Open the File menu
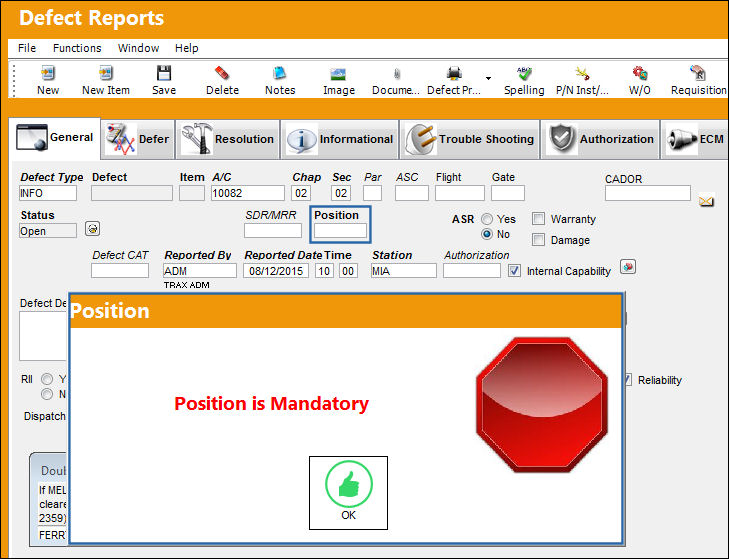729x559 pixels. [x=27, y=48]
